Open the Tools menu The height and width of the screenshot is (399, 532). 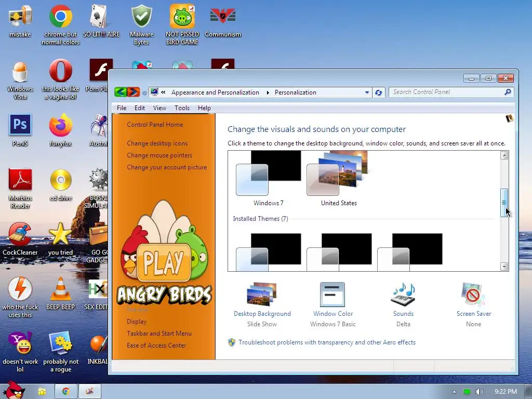point(182,108)
